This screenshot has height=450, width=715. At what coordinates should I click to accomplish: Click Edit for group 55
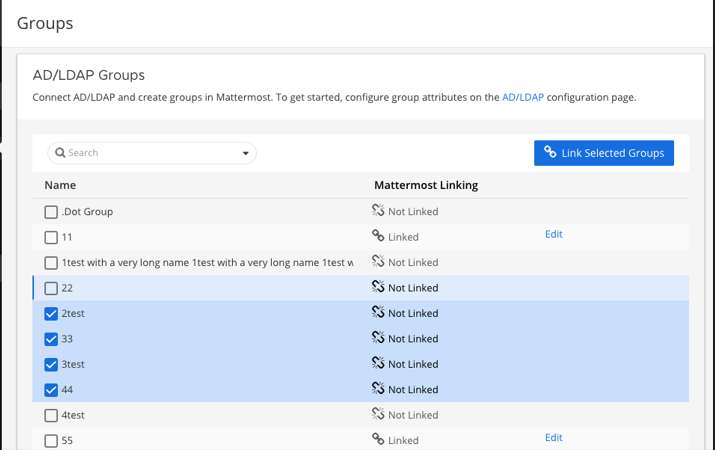[553, 438]
